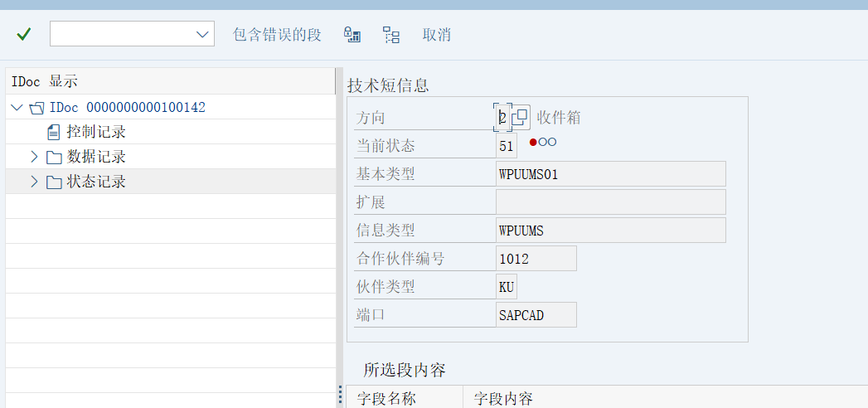
Task: Click the 伙伴类型 field KU
Action: click(x=507, y=286)
